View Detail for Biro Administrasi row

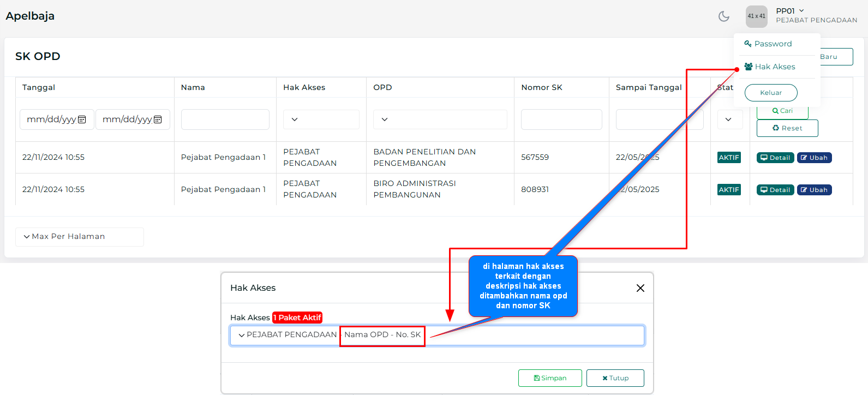[x=775, y=190]
